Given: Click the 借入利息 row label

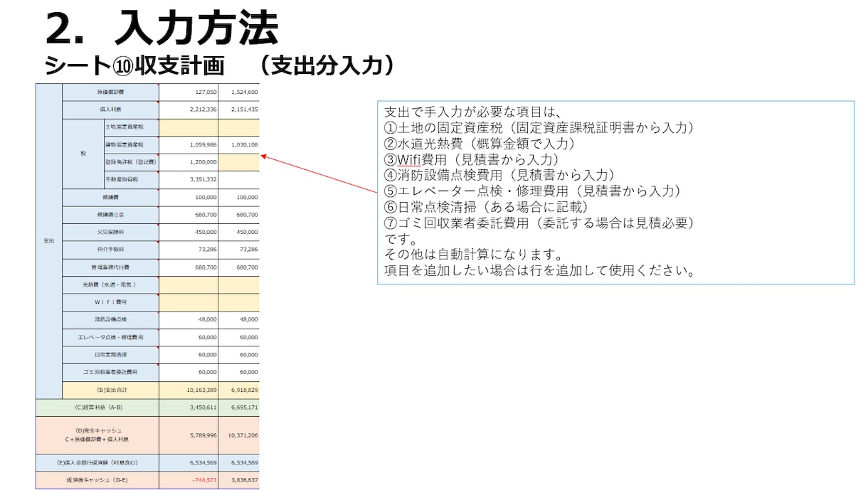Looking at the screenshot, I should [x=110, y=110].
